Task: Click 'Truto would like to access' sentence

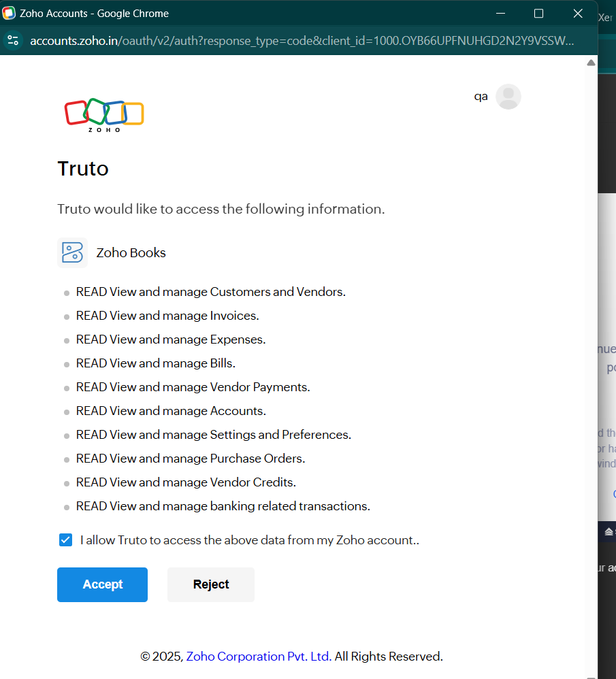Action: (x=221, y=209)
